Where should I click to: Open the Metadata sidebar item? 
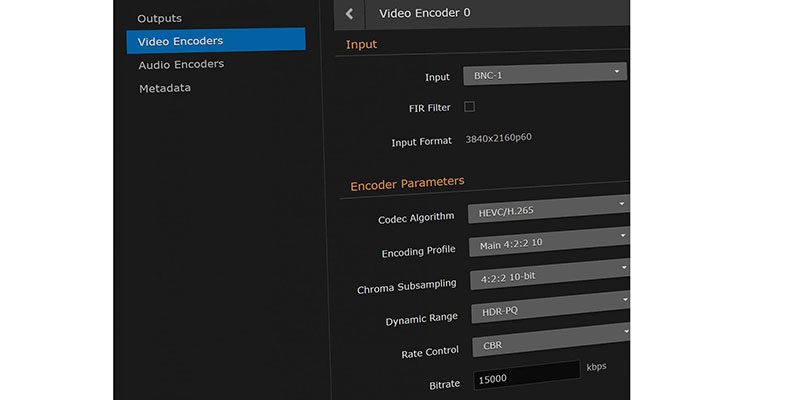[164, 88]
